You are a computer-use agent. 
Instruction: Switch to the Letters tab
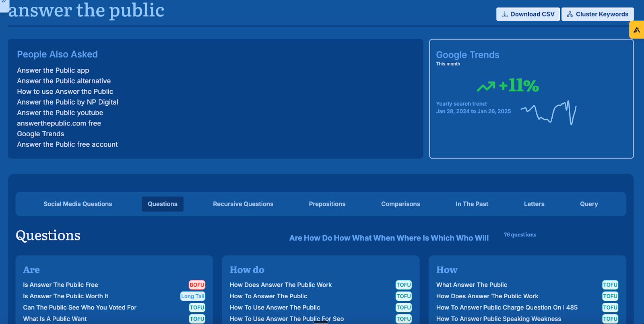tap(534, 204)
